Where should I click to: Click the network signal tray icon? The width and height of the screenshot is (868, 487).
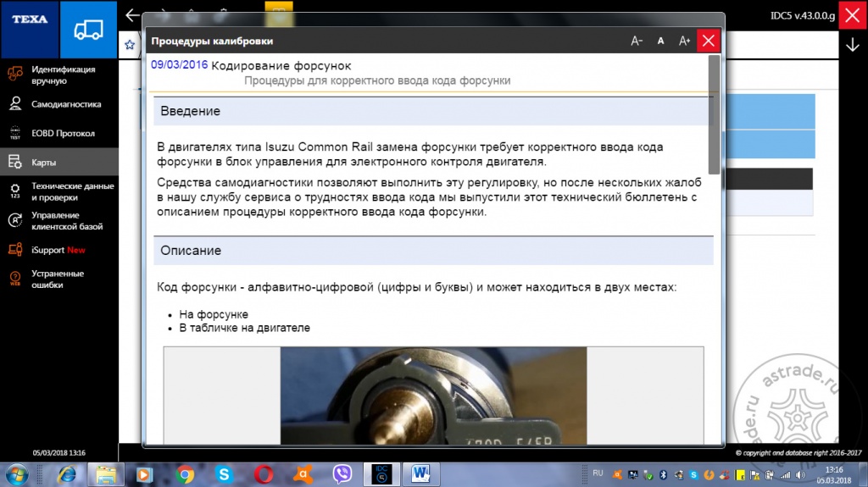click(x=785, y=475)
